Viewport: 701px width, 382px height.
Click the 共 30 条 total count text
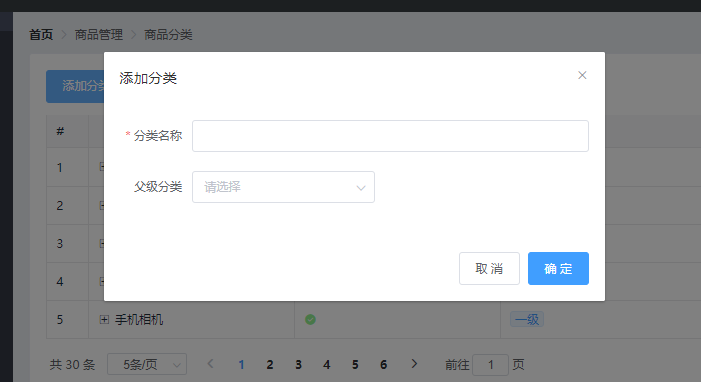pos(72,365)
